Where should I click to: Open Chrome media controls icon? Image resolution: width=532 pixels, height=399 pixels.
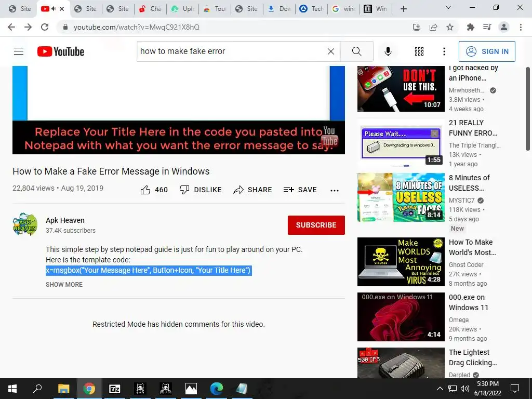coord(487,27)
